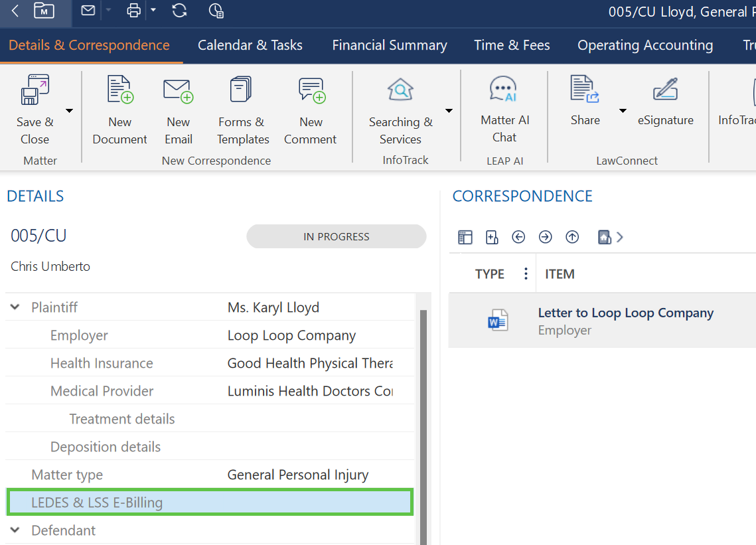This screenshot has width=756, height=545.
Task: Select LEDES & LSS E-Billing row
Action: (210, 503)
